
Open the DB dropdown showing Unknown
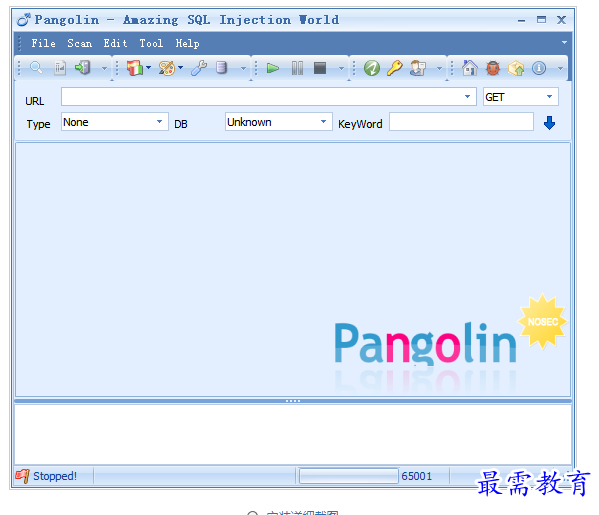[x=323, y=121]
